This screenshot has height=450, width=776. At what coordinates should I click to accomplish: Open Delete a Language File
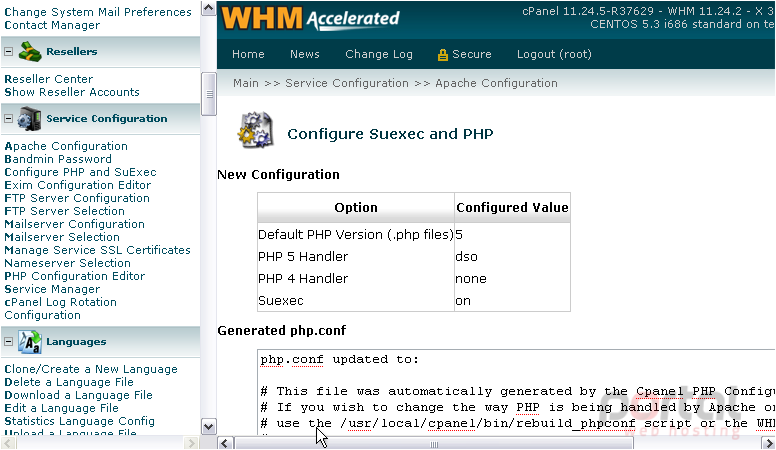69,382
